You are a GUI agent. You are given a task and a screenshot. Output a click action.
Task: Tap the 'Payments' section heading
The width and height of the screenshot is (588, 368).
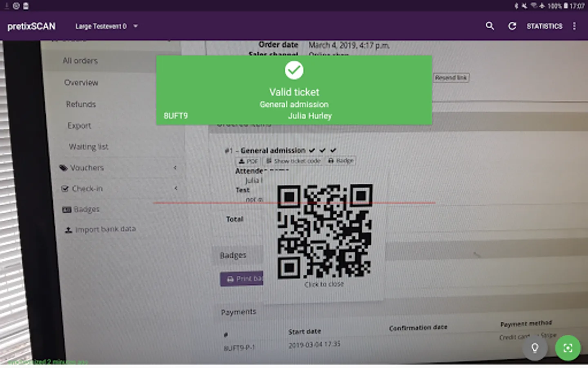tap(238, 312)
